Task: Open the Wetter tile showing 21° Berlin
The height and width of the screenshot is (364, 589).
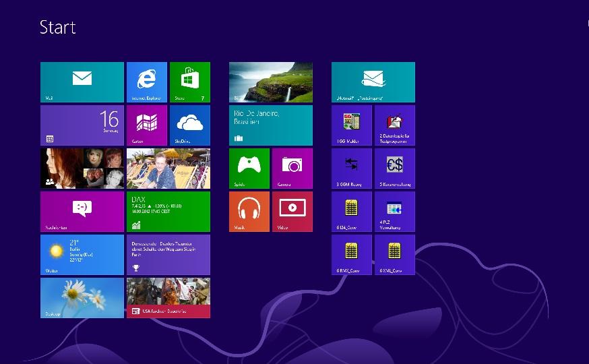Action: point(82,255)
